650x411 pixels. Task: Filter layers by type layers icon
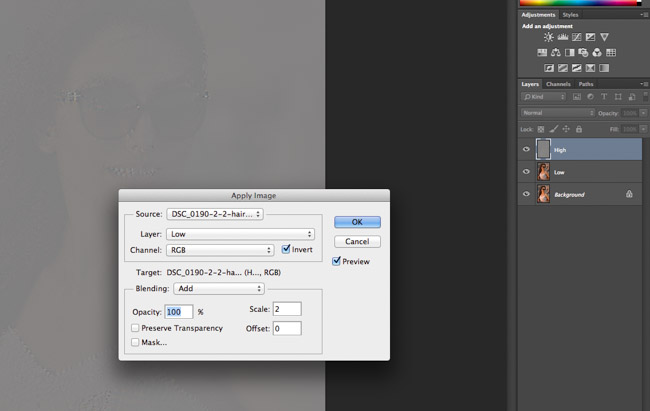(604, 97)
